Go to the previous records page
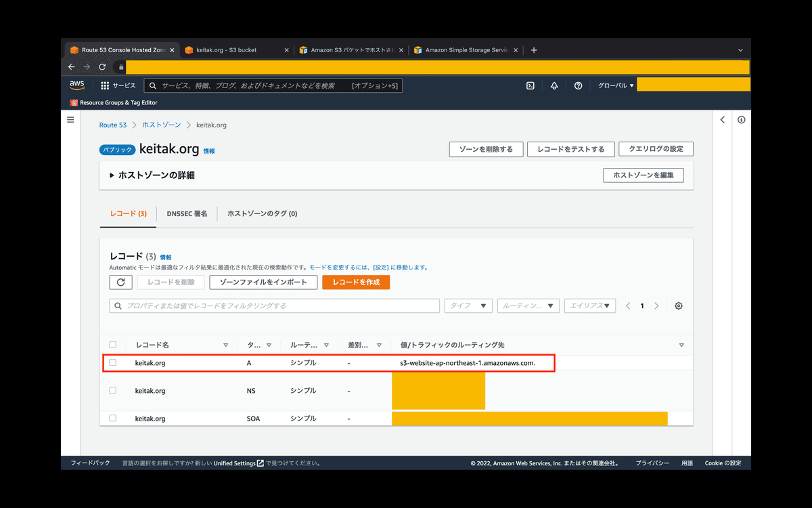This screenshot has width=812, height=508. [x=628, y=306]
